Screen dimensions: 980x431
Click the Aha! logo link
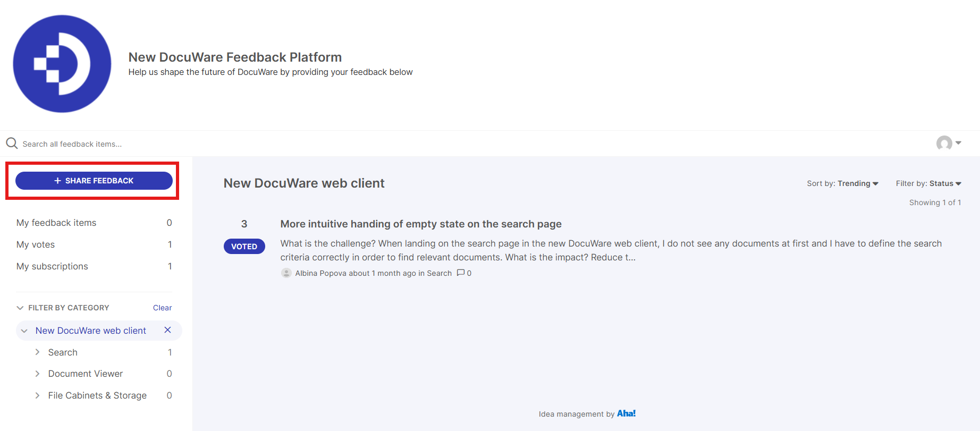626,413
